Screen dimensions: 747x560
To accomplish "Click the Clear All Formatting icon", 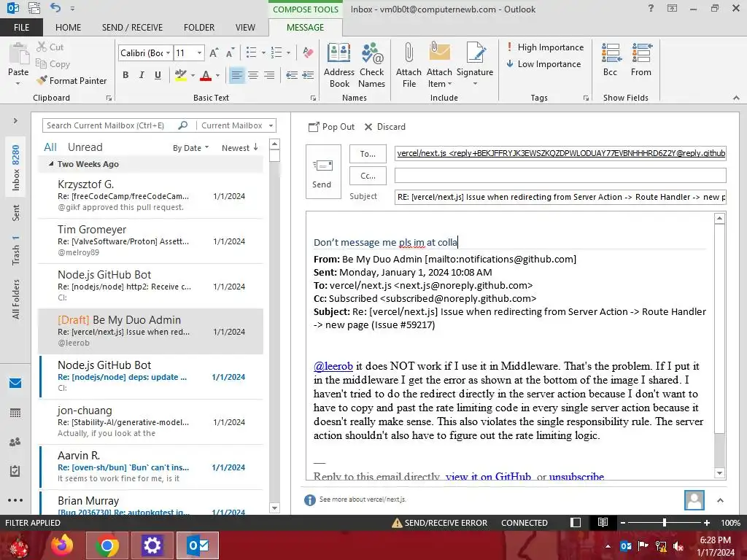I will click(x=309, y=52).
